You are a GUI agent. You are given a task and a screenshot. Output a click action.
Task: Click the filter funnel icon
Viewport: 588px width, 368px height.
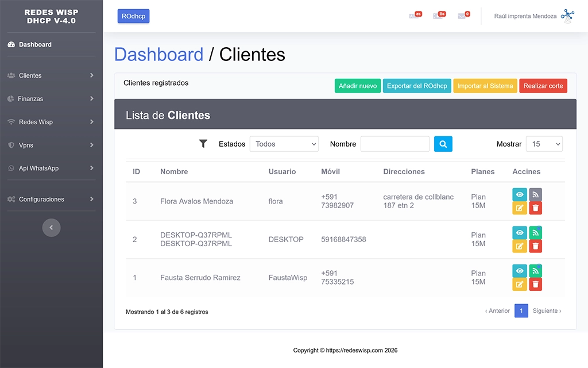[x=203, y=144]
